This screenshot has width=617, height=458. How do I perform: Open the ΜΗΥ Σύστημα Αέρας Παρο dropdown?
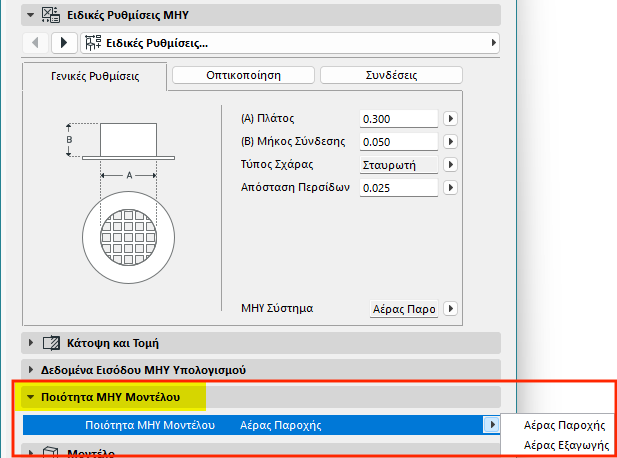coord(404,309)
